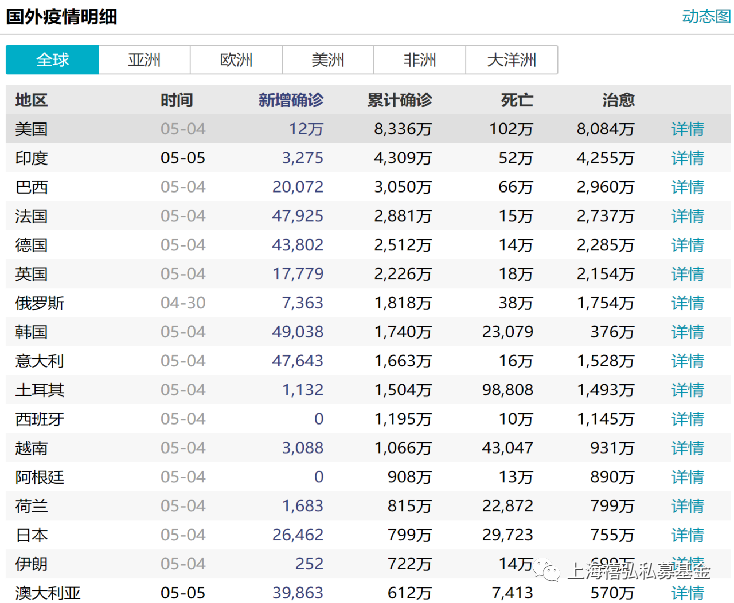Click the 04-30 date for 俄罗斯
The image size is (734, 603).
click(183, 303)
